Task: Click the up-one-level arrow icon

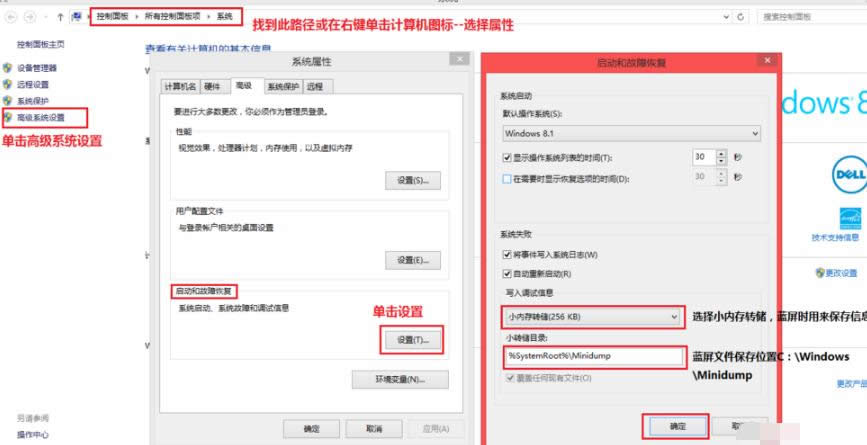Action: click(x=59, y=18)
